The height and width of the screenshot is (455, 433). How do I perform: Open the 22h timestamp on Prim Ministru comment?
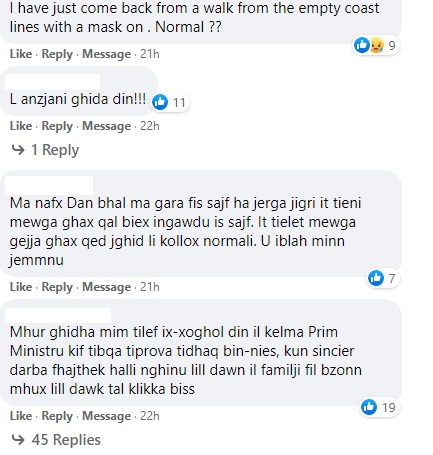[150, 416]
